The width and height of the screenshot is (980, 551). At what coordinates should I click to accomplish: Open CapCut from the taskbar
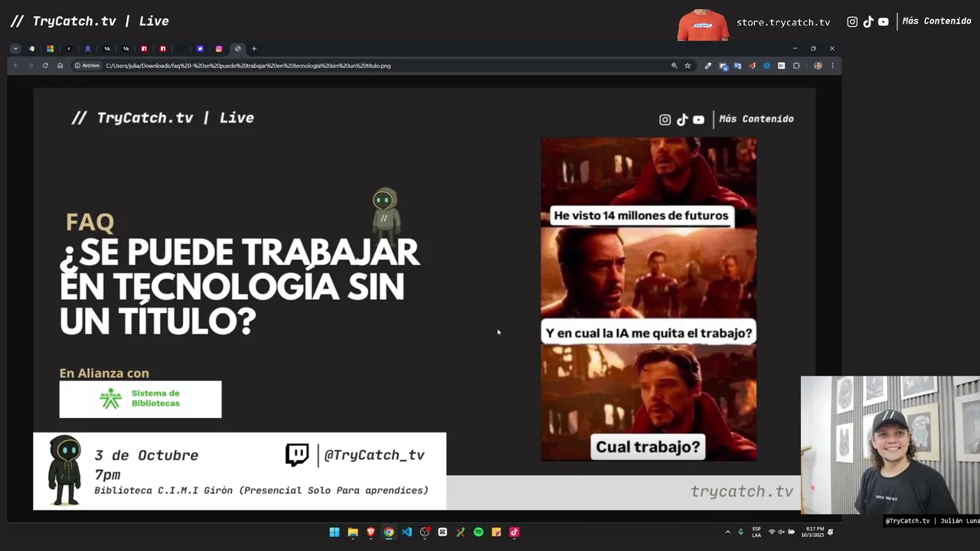(x=443, y=532)
